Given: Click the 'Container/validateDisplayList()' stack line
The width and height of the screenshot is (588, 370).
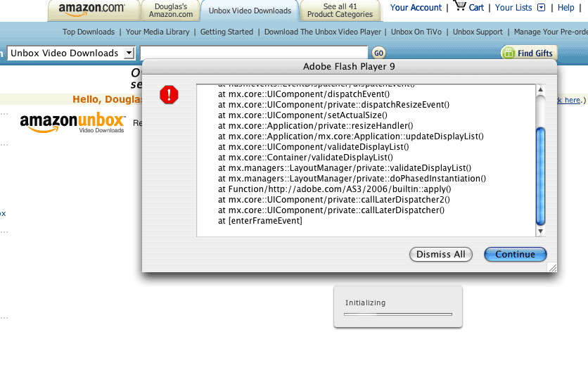Looking at the screenshot, I should 305,158.
